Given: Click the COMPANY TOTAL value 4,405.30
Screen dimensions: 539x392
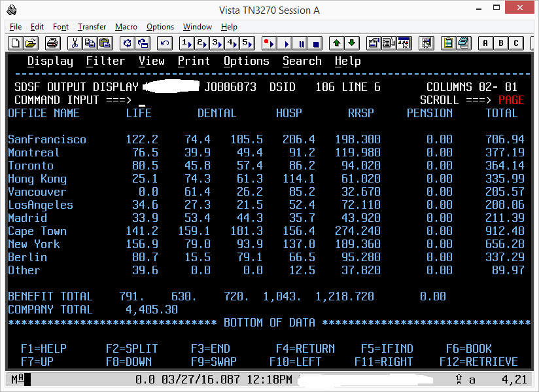Looking at the screenshot, I should [x=152, y=309].
